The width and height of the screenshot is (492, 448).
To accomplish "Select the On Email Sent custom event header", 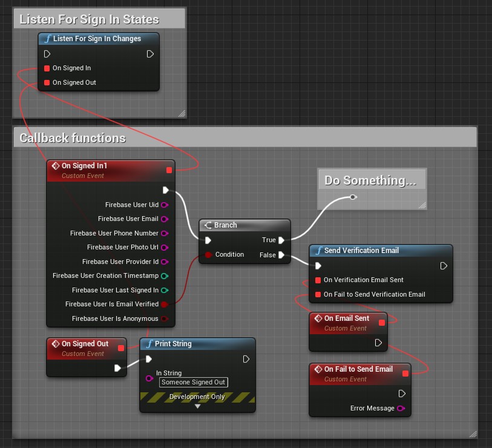I will (x=348, y=323).
